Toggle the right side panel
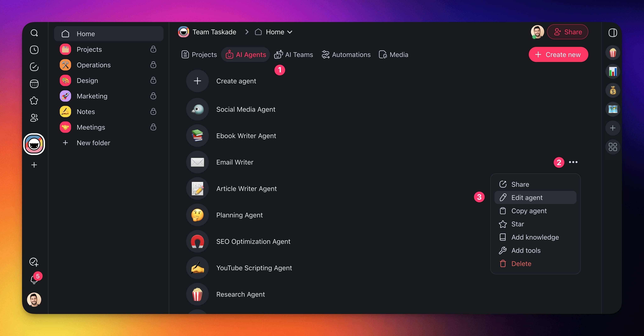644x336 pixels. pos(613,33)
